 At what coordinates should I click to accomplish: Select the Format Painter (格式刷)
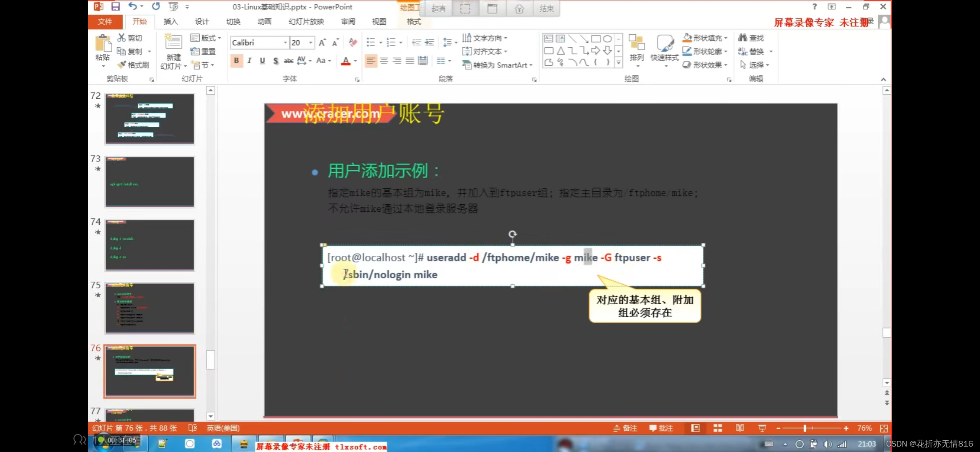(x=133, y=65)
